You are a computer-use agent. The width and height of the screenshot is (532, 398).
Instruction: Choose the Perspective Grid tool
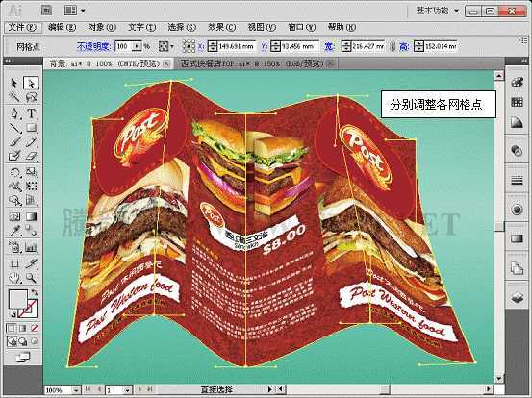tap(31, 200)
